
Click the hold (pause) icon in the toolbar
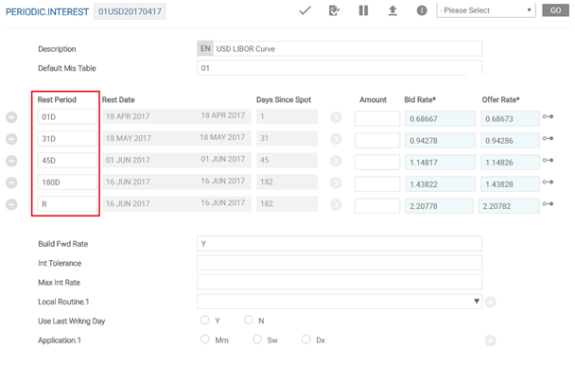point(363,11)
